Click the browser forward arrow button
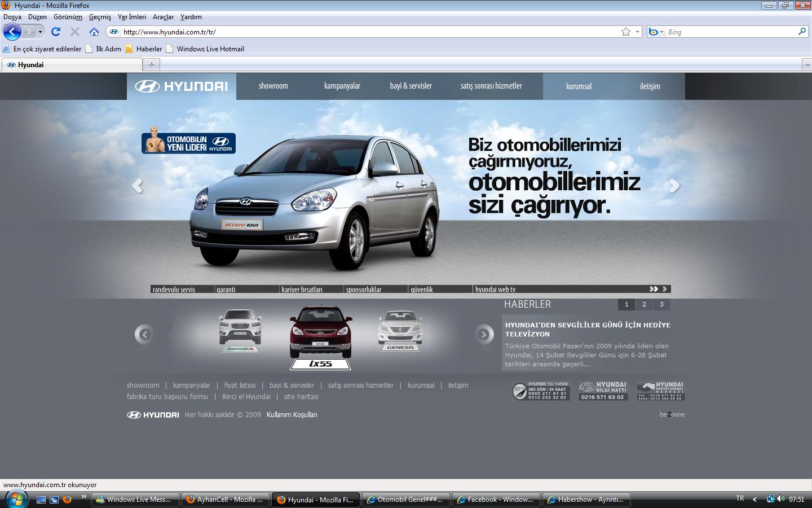This screenshot has height=508, width=812. 29,32
